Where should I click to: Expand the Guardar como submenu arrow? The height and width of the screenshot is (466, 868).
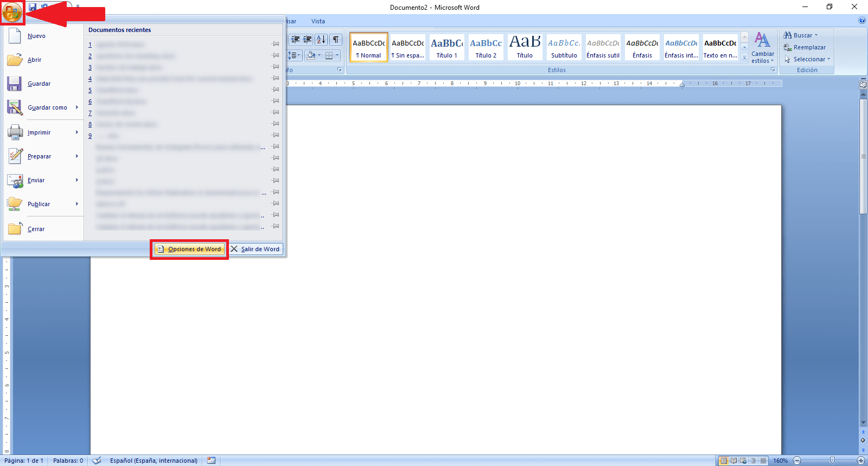click(77, 107)
